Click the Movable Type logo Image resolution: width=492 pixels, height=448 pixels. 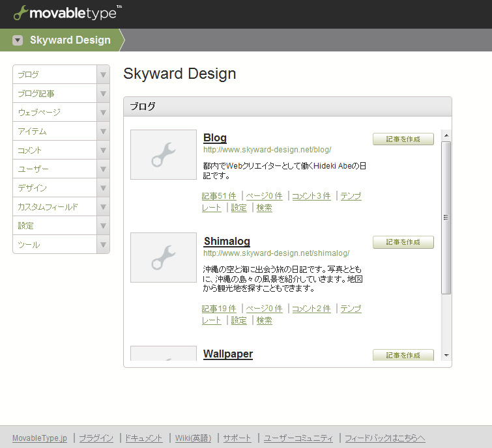[x=68, y=13]
